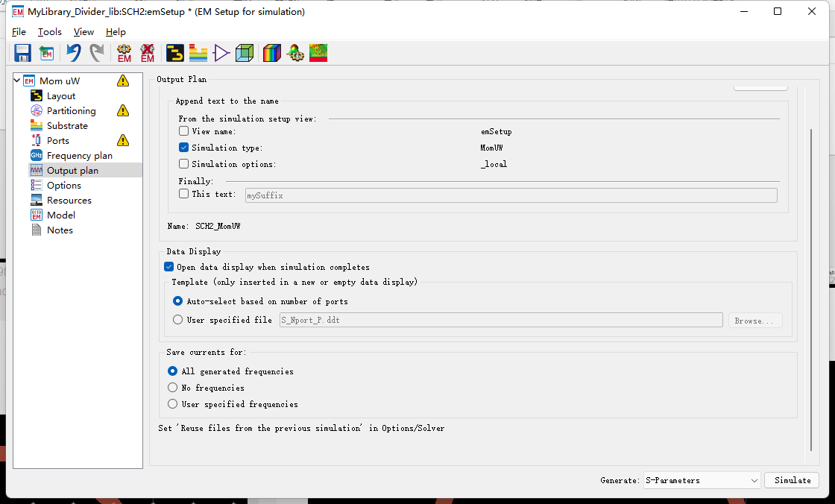
Task: Click the Output plan tree icon
Action: coord(37,171)
